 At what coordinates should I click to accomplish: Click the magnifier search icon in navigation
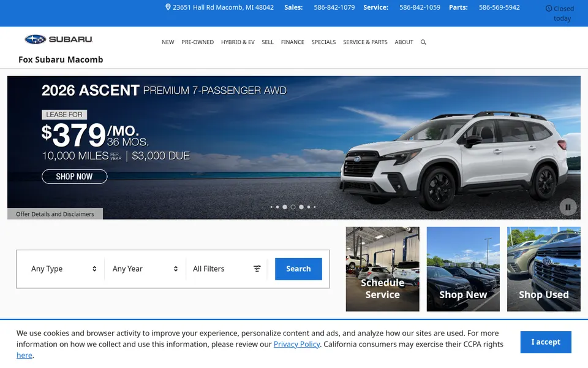coord(423,42)
